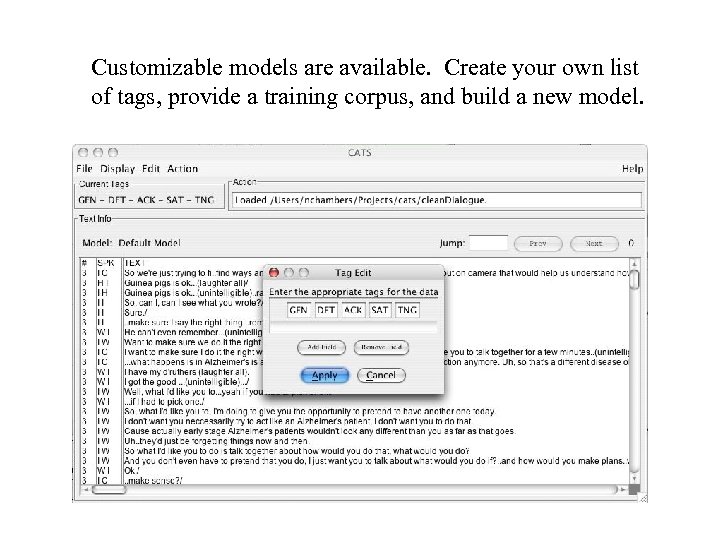Select row starting 'I don't want you necessarily'

tap(298, 421)
